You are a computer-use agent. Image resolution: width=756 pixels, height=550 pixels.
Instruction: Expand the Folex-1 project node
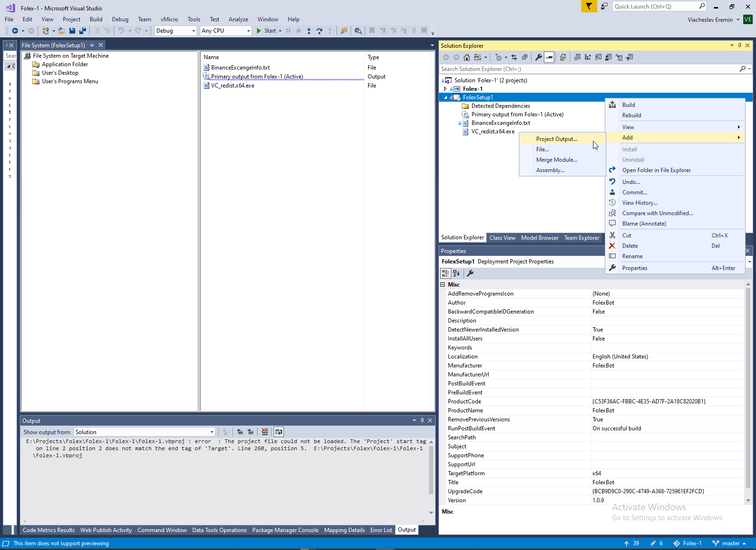pyautogui.click(x=445, y=89)
